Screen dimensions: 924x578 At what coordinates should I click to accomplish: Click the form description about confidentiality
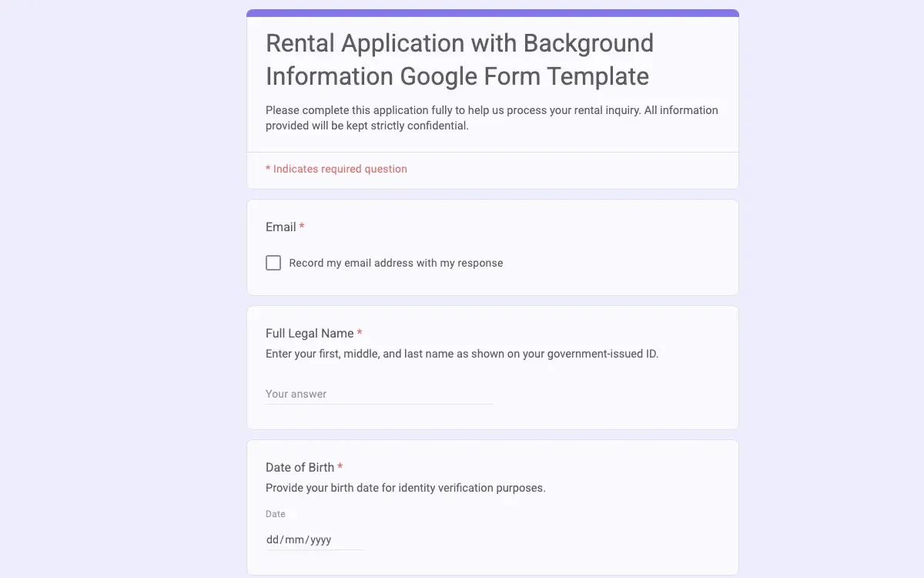[492, 118]
